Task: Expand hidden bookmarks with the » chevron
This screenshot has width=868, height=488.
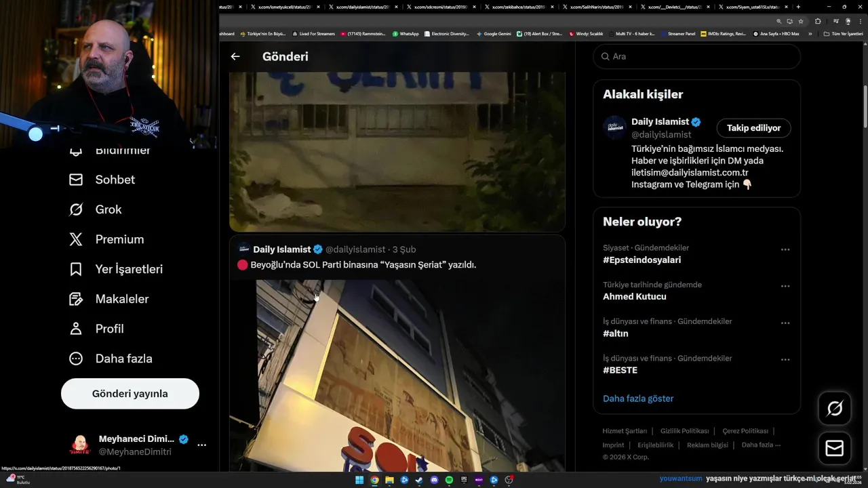Action: click(x=810, y=33)
